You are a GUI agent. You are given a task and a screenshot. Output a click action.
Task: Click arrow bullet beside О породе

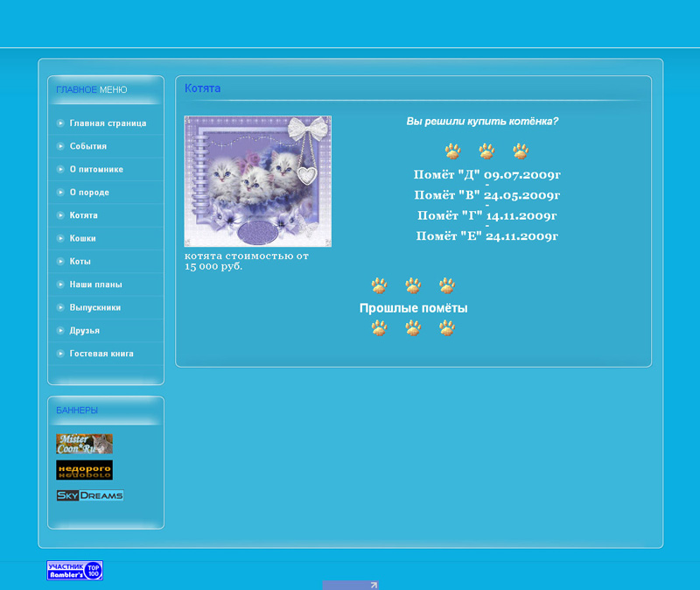pos(60,193)
